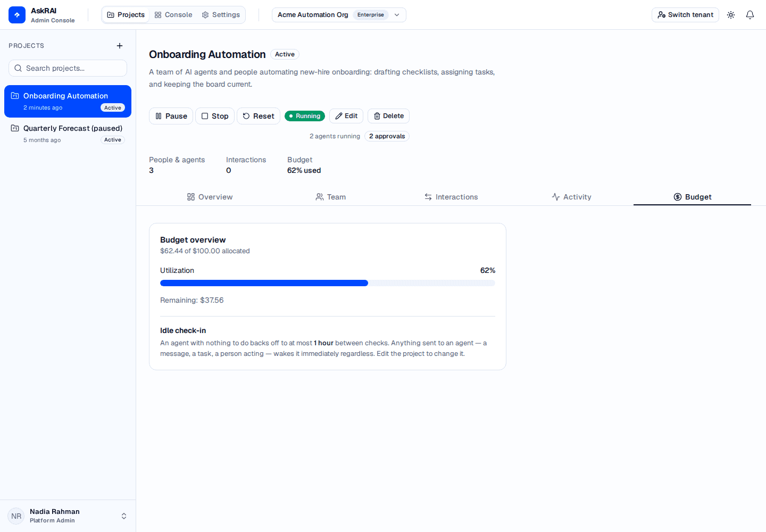This screenshot has height=532, width=766.
Task: Click the Running status badge
Action: 305,116
